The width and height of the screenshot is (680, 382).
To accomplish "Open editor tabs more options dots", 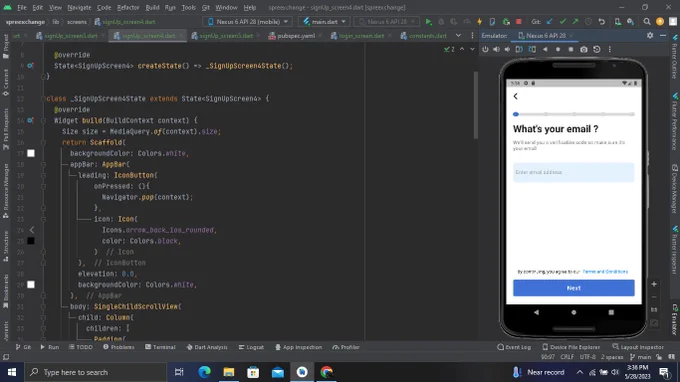I will [472, 36].
